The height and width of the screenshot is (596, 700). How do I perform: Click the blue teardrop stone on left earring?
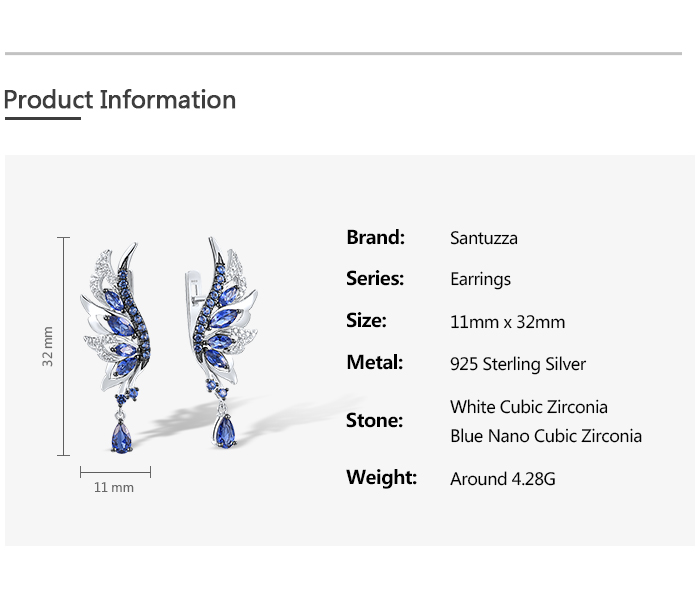click(121, 437)
